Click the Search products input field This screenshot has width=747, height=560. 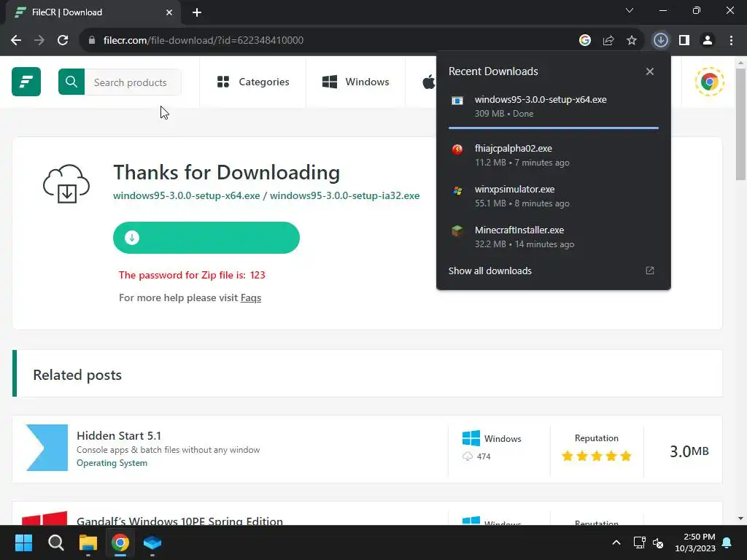coord(133,82)
